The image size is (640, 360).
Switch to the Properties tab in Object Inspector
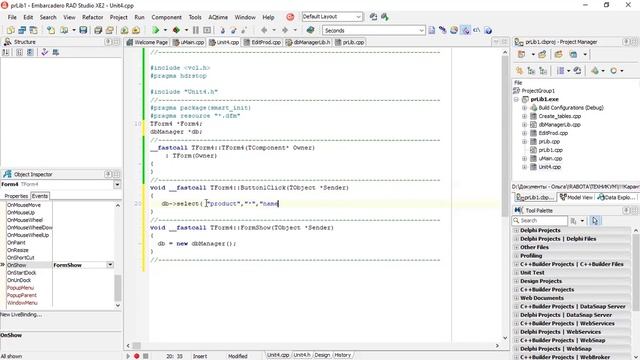coord(16,196)
